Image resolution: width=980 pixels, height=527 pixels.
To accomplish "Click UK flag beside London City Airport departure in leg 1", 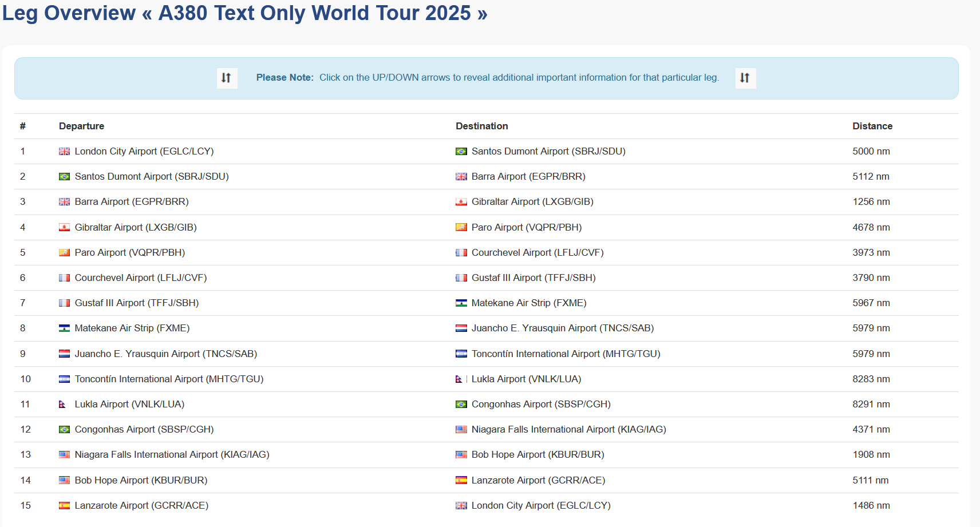I will coord(65,152).
